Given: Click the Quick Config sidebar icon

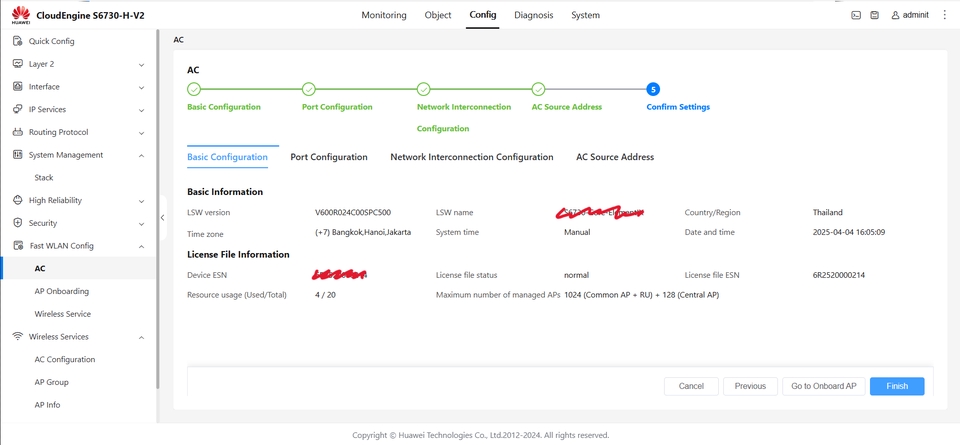Looking at the screenshot, I should [18, 42].
